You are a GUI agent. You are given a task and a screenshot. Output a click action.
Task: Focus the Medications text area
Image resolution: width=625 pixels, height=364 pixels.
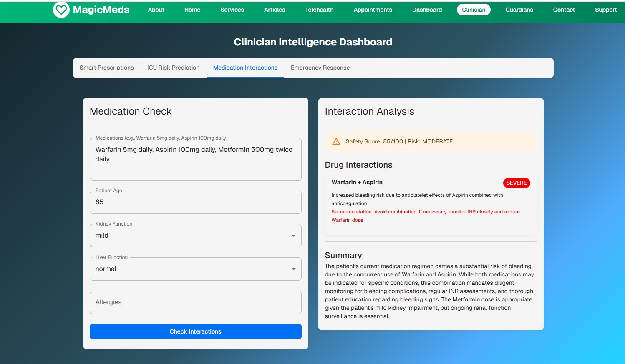click(x=195, y=159)
